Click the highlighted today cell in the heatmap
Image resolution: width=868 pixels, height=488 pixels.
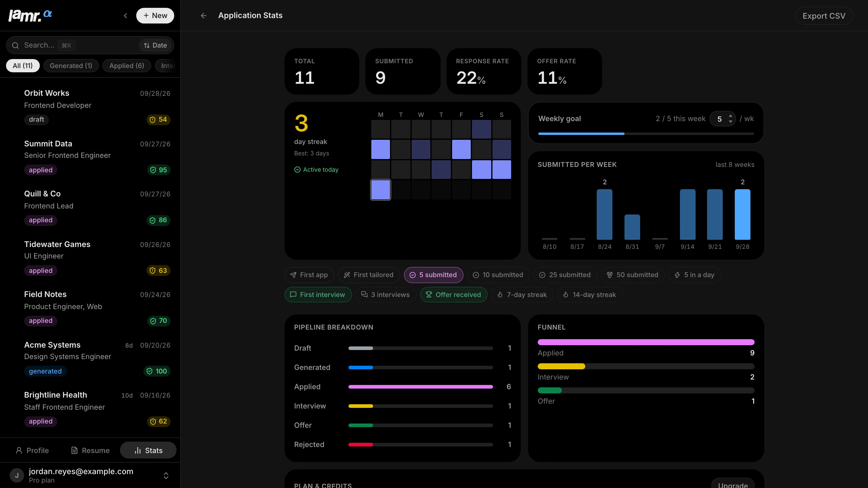[x=380, y=189]
